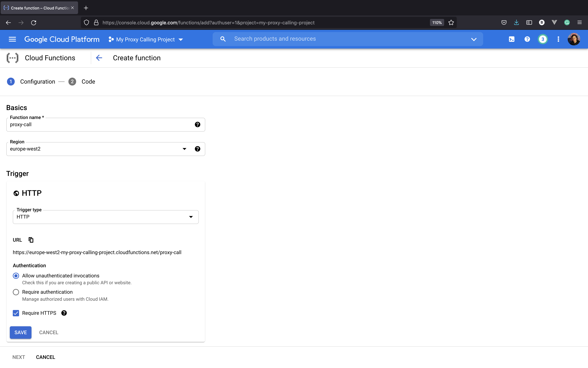588x368 pixels.
Task: Toggle the browser sidebar icon
Action: 529,23
